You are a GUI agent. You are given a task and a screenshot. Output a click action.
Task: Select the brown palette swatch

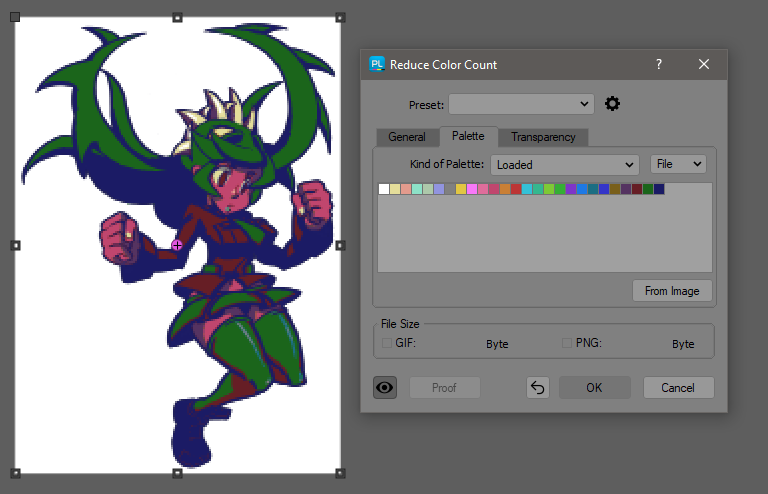pos(615,189)
